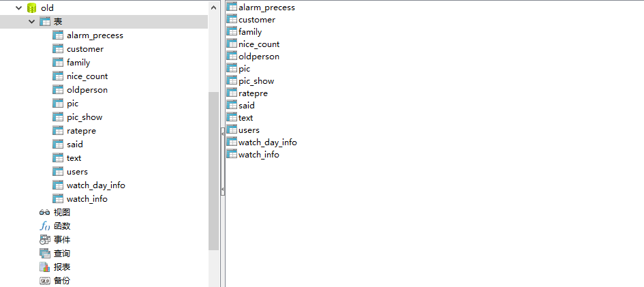Select customer table in the tree
Viewport: 644px width, 287px height.
pos(85,49)
